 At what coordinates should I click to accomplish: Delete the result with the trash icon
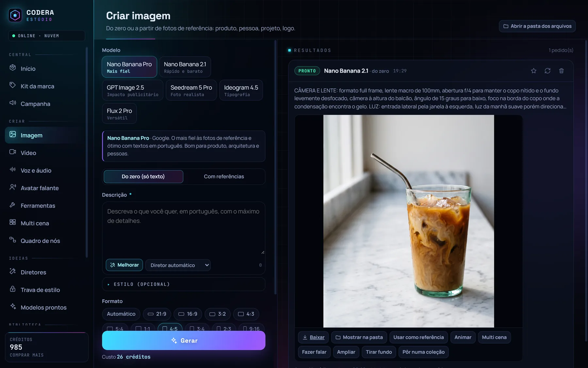(x=561, y=71)
